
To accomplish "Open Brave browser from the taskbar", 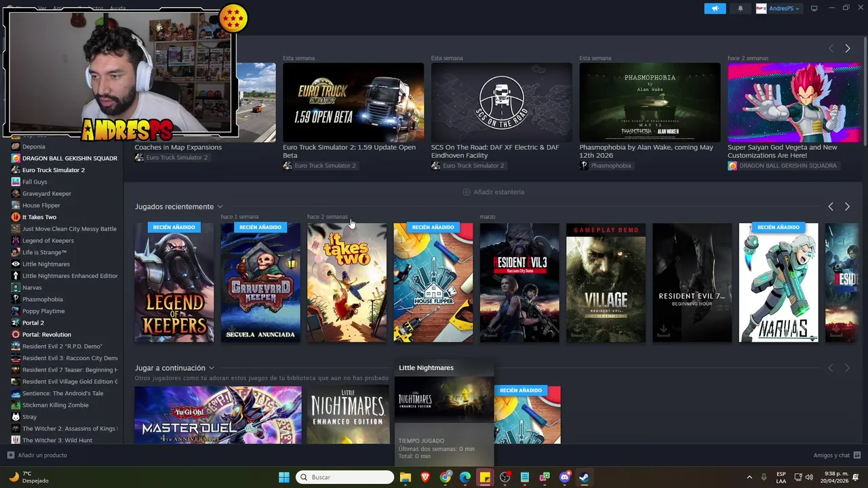I will pyautogui.click(x=425, y=477).
